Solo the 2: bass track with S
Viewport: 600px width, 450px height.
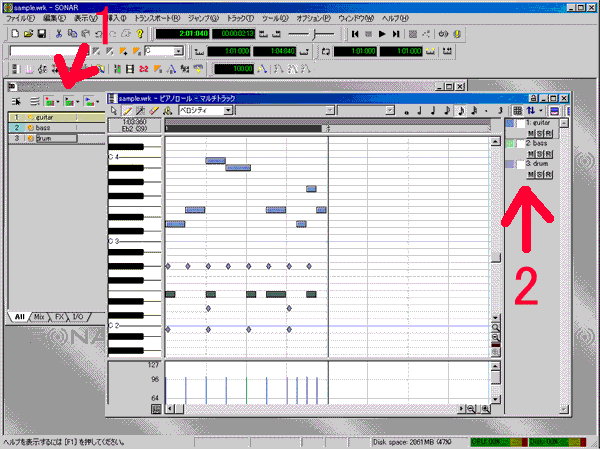pos(539,154)
